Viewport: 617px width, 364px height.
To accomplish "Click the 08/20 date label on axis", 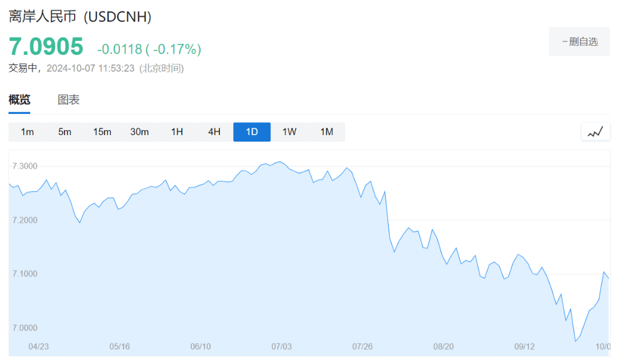I will click(443, 347).
